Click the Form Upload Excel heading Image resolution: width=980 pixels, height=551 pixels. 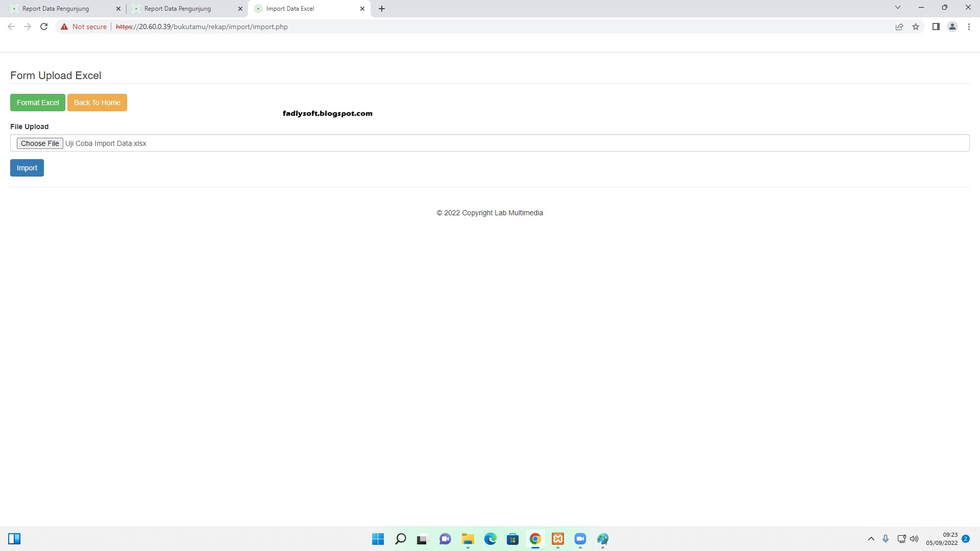(56, 76)
